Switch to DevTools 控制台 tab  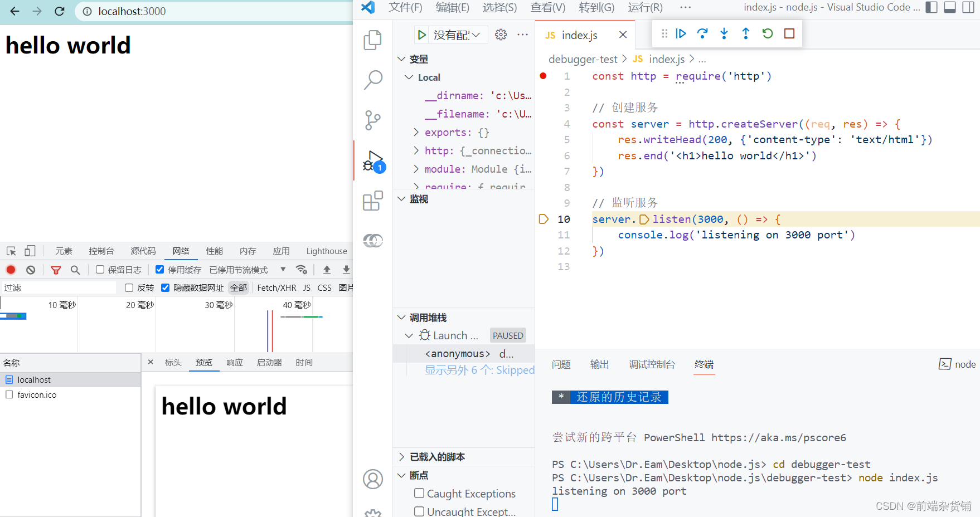101,251
